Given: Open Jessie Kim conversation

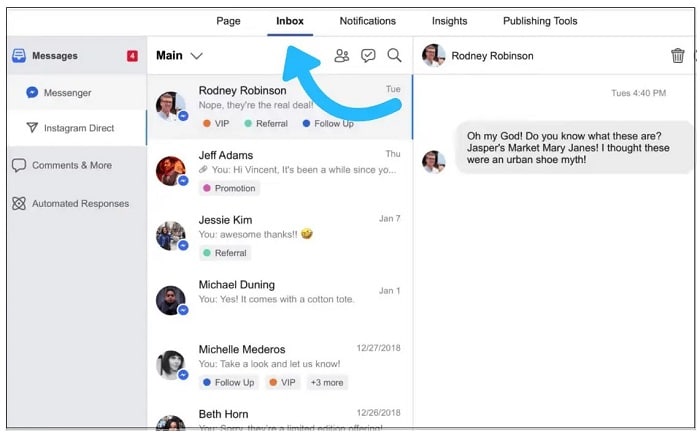Looking at the screenshot, I should [x=279, y=237].
